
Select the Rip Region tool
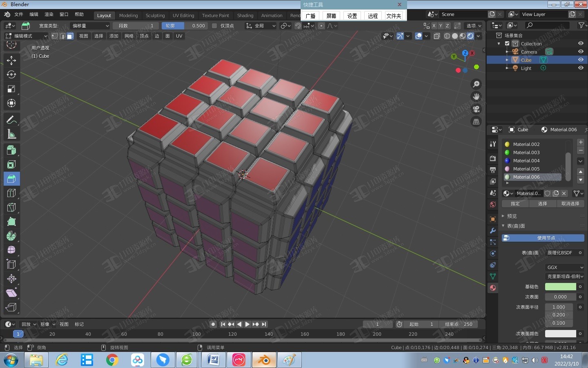(x=11, y=307)
